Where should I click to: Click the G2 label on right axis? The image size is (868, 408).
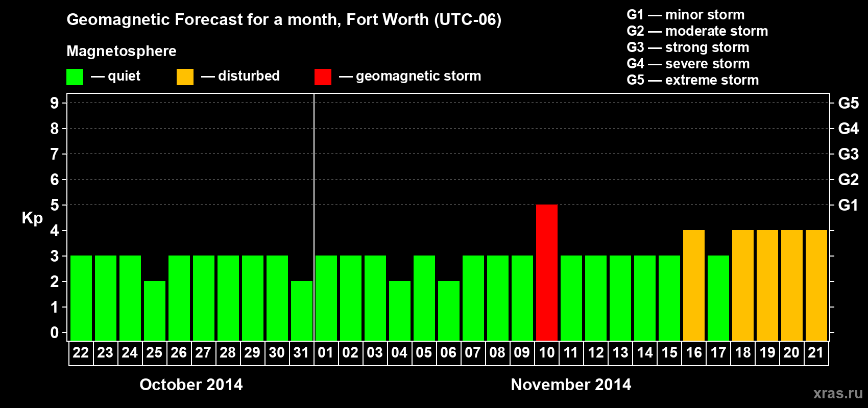(849, 180)
